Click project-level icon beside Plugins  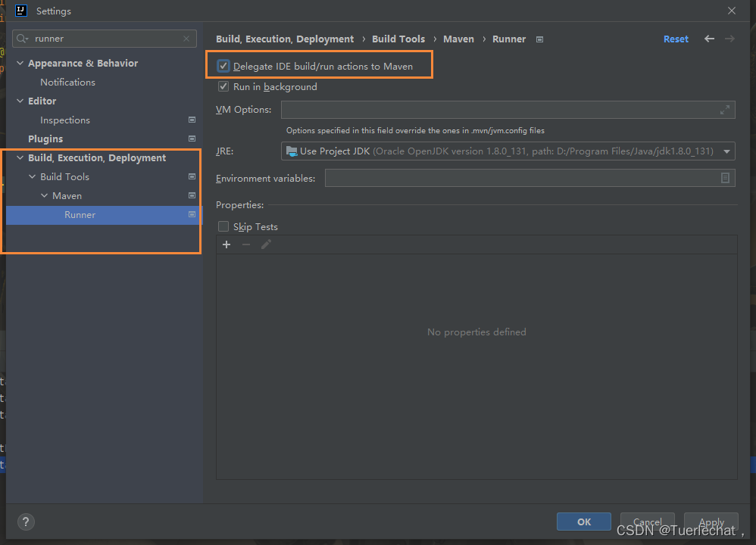pyautogui.click(x=192, y=139)
